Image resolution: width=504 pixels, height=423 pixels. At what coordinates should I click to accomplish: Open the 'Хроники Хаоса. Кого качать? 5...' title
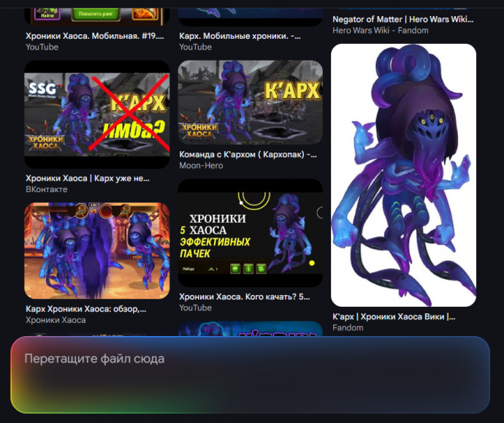[x=244, y=297]
